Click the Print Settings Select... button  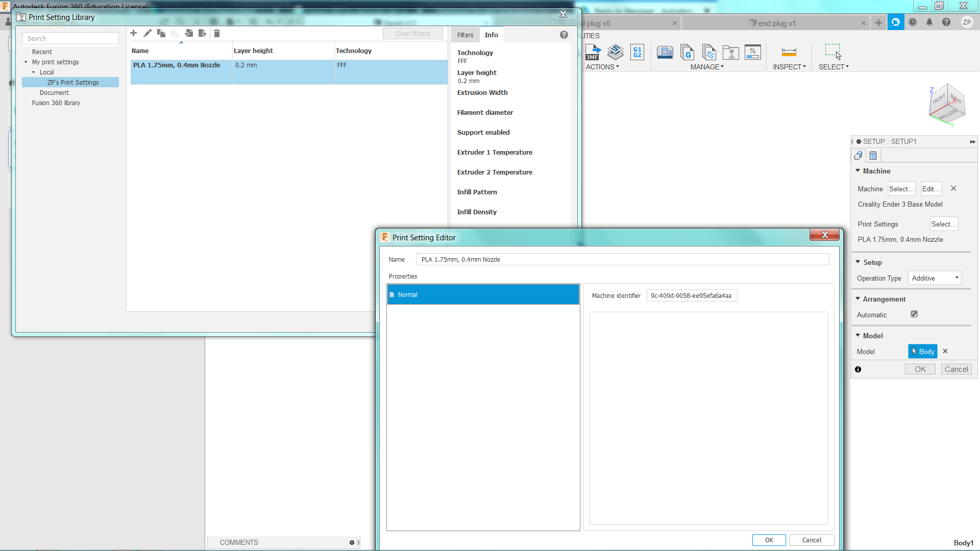(x=943, y=224)
